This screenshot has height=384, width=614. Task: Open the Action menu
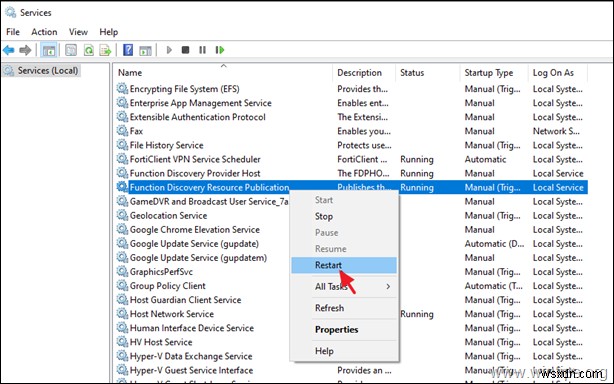tap(44, 32)
